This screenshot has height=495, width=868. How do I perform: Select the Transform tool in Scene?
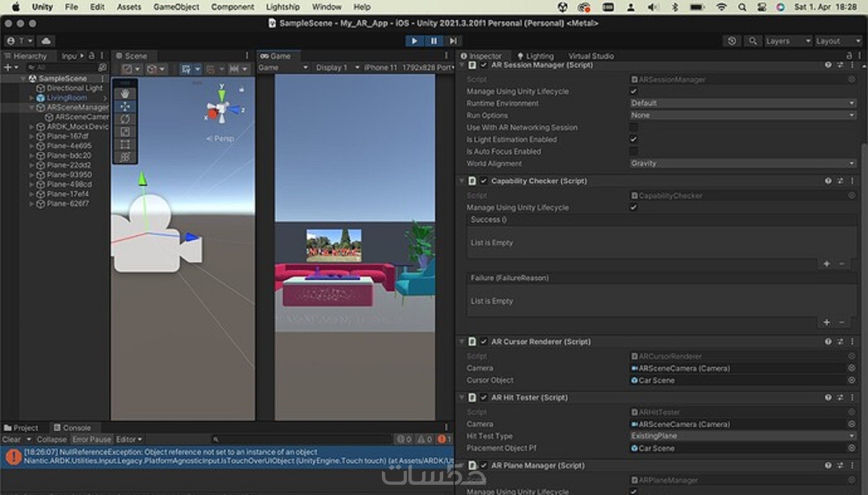[x=125, y=157]
